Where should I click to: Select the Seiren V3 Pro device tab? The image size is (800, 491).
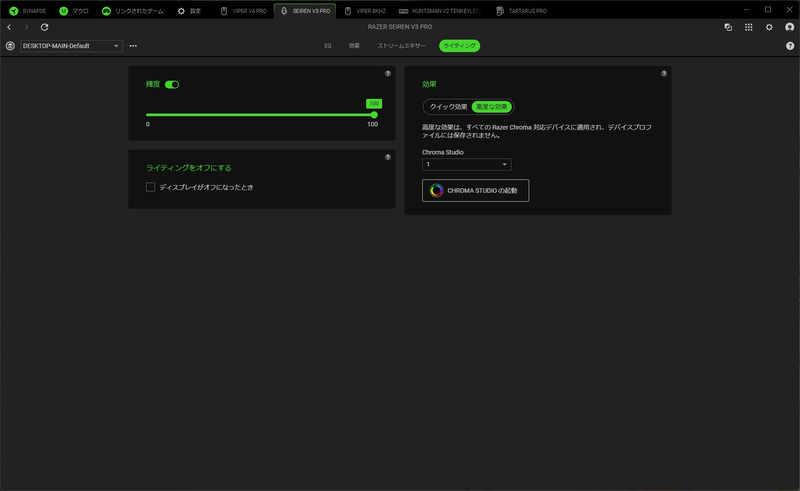tap(305, 11)
